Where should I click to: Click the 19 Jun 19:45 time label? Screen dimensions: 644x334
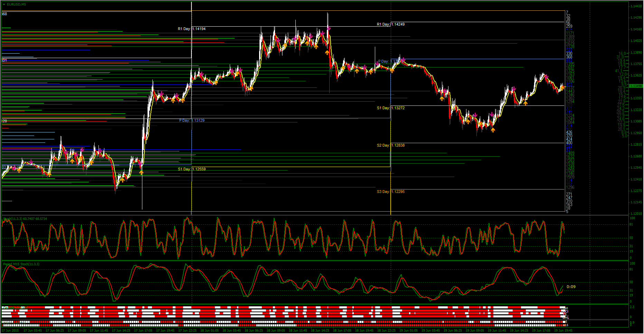point(563,331)
